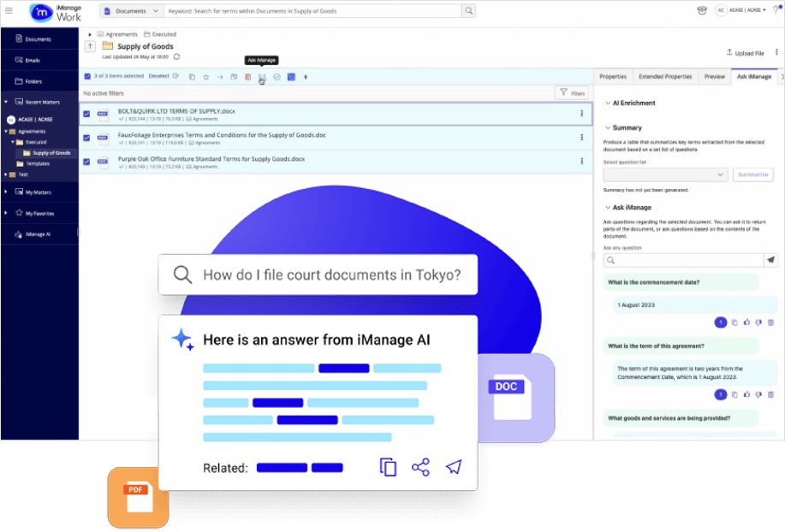Screen dimensions: 785x532
Task: Collapse Recent Matters in sidebar
Action: pyautogui.click(x=6, y=102)
